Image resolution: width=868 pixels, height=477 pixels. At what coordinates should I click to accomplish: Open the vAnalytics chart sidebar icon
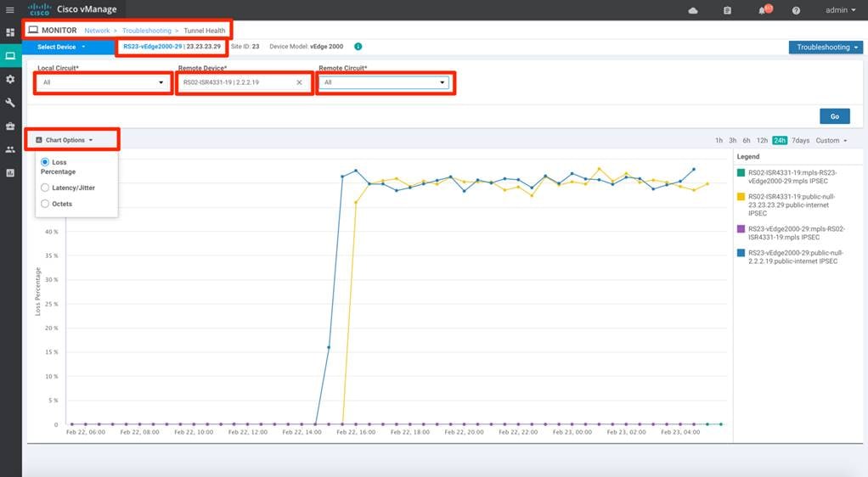click(x=10, y=172)
